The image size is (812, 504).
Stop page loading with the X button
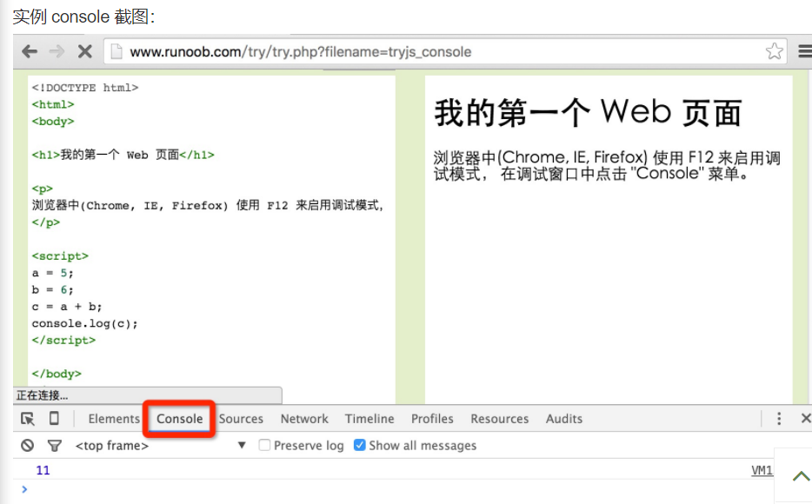tap(85, 51)
